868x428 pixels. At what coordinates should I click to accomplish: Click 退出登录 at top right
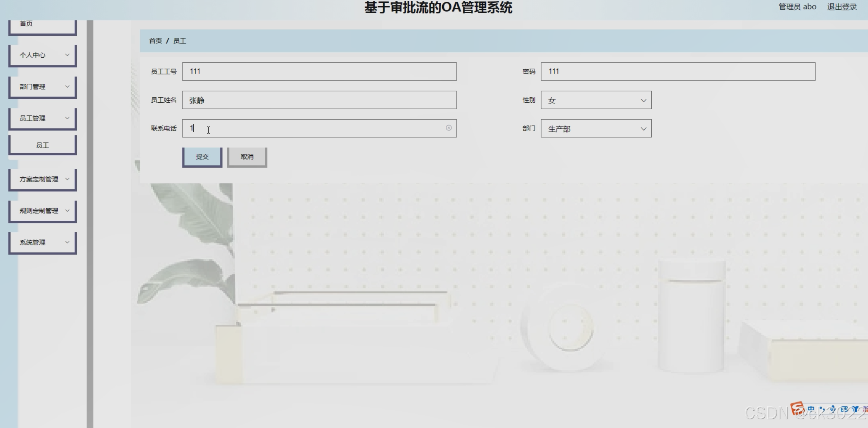click(x=841, y=7)
